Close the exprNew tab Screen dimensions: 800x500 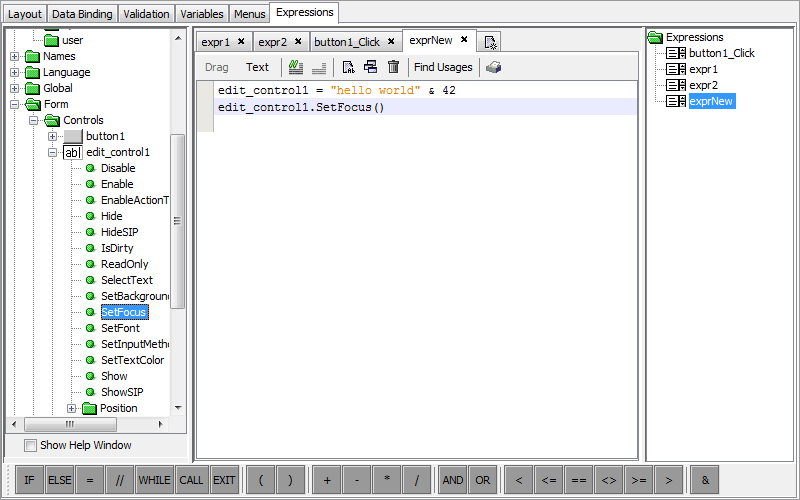pyautogui.click(x=464, y=41)
